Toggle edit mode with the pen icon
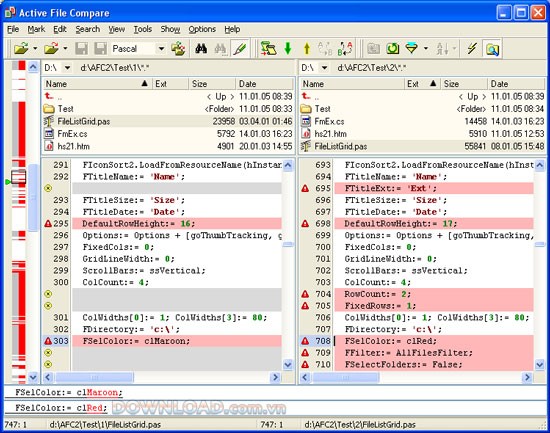Viewport: 550px width, 433px height. (240, 48)
